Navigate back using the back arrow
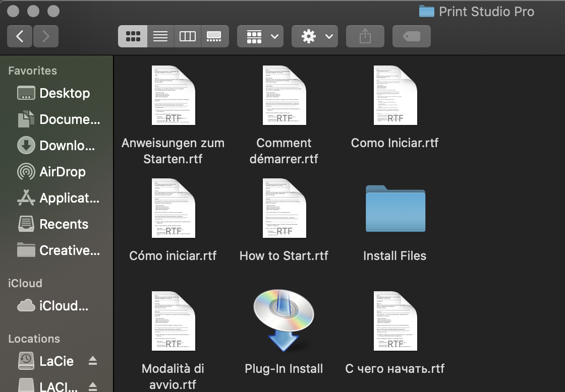 19,36
